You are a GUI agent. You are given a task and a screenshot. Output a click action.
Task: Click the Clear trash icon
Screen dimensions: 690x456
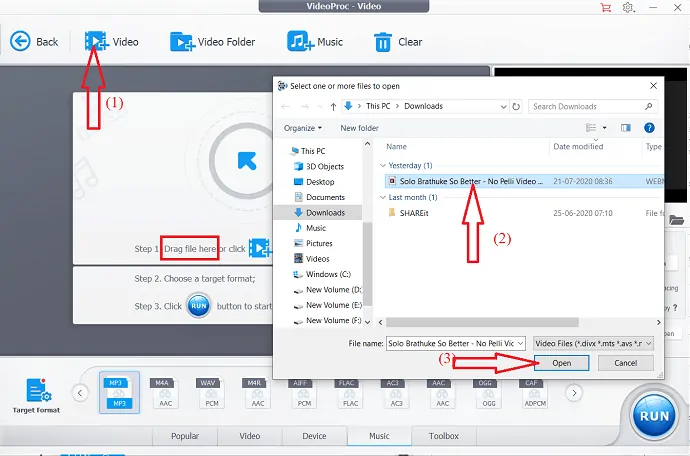pos(382,42)
